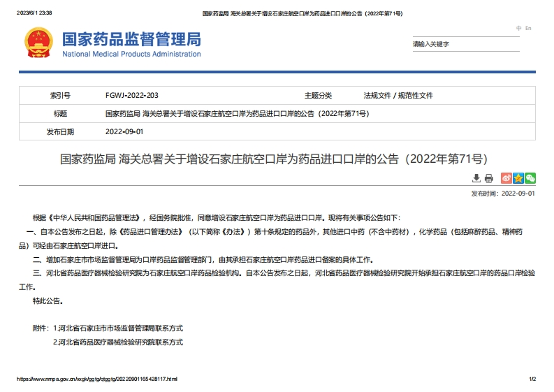Open attachment 2 河北省药品医疗器械检验研究院联系方式

(x=117, y=342)
